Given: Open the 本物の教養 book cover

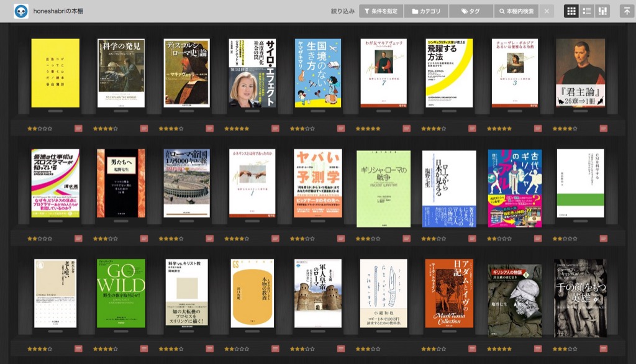Looking at the screenshot, I should pos(252,293).
